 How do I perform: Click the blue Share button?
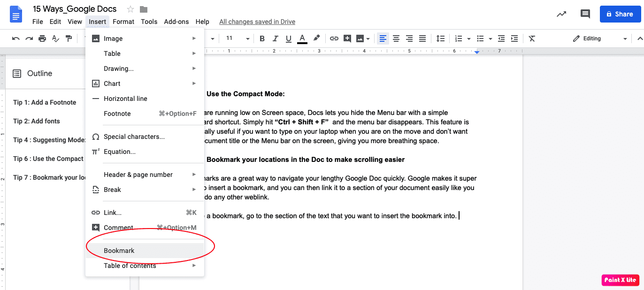(x=620, y=14)
